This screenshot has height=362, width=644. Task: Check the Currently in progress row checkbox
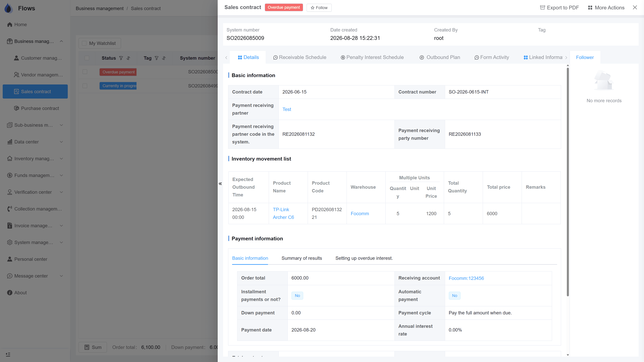coord(85,86)
